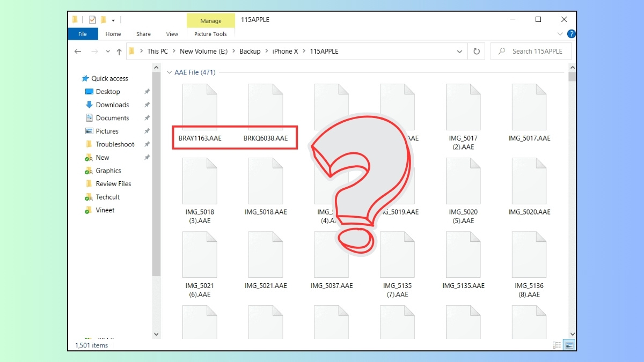The image size is (644, 362).
Task: Unpin Documents using its pin icon
Action: coord(147,118)
